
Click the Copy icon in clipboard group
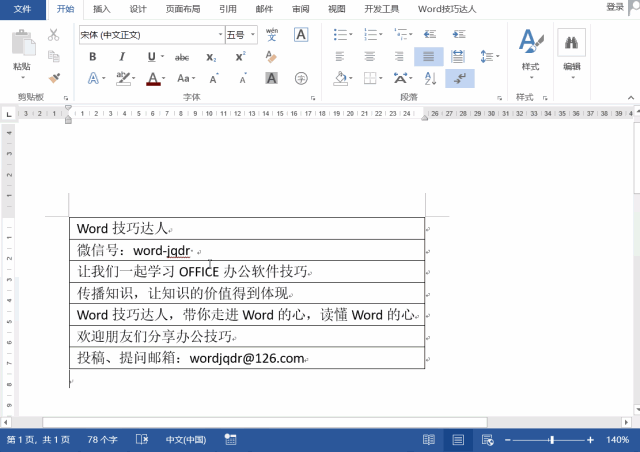tap(53, 56)
